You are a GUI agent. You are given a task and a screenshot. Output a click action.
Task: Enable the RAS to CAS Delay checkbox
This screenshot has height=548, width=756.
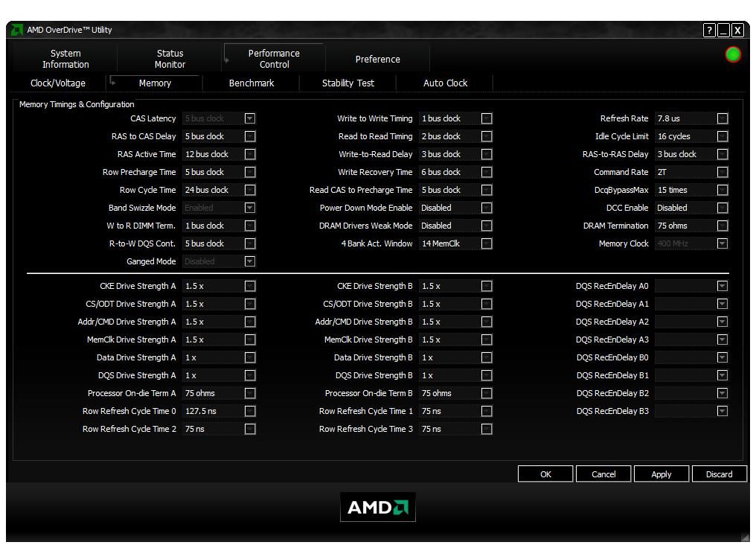[x=249, y=136]
